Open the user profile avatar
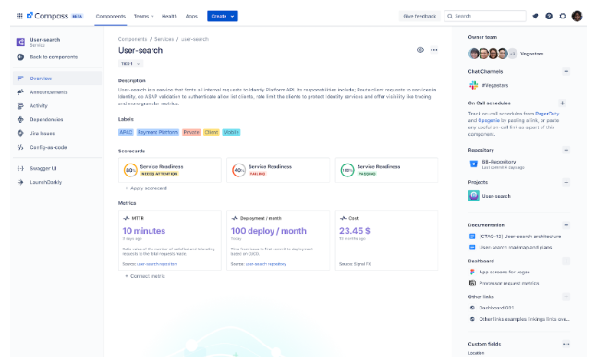This screenshot has height=364, width=596. 577,16
